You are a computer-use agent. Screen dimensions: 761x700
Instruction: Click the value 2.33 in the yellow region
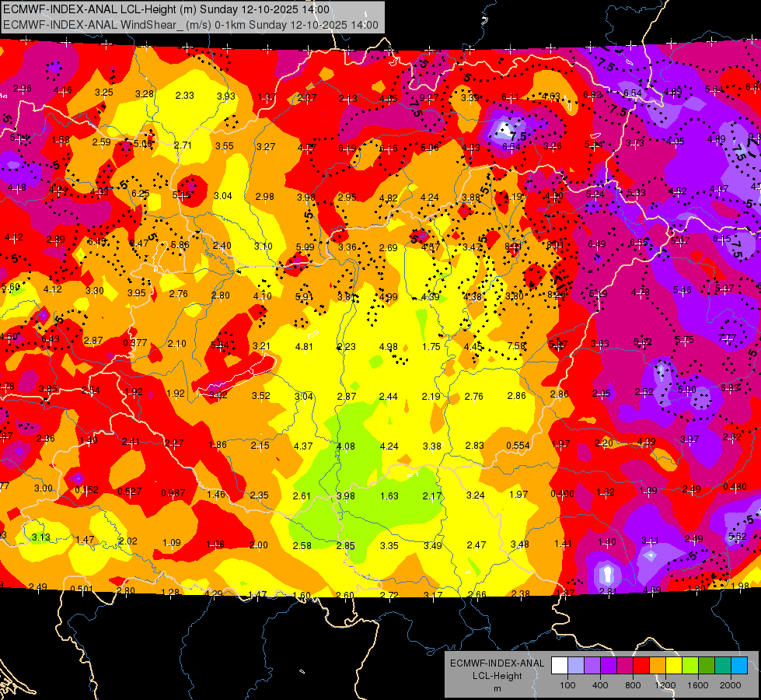point(185,96)
